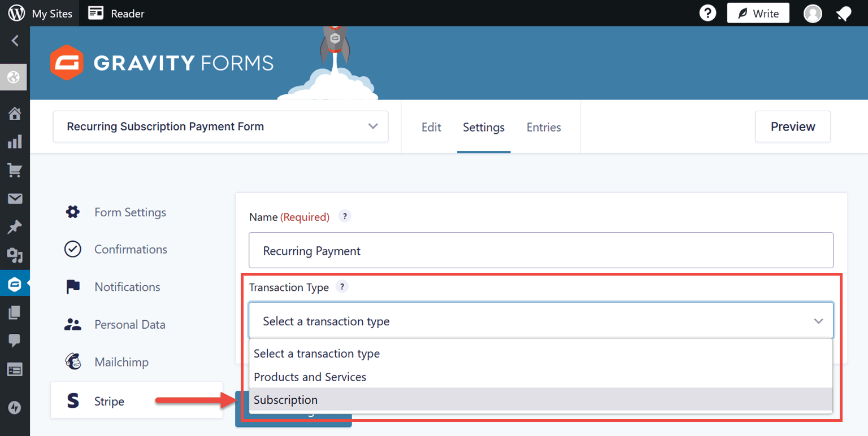Click the Mailchimp monkey icon
The height and width of the screenshot is (436, 868).
73,362
